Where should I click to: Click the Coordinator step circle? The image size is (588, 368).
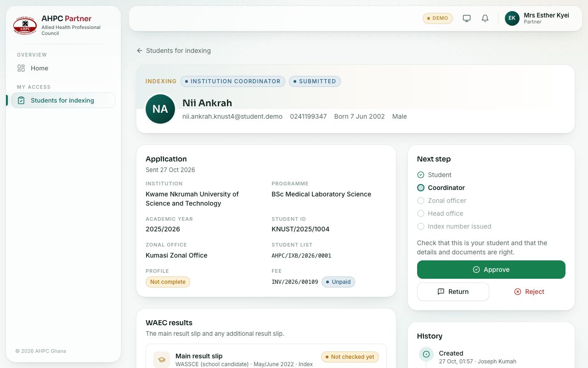point(421,188)
